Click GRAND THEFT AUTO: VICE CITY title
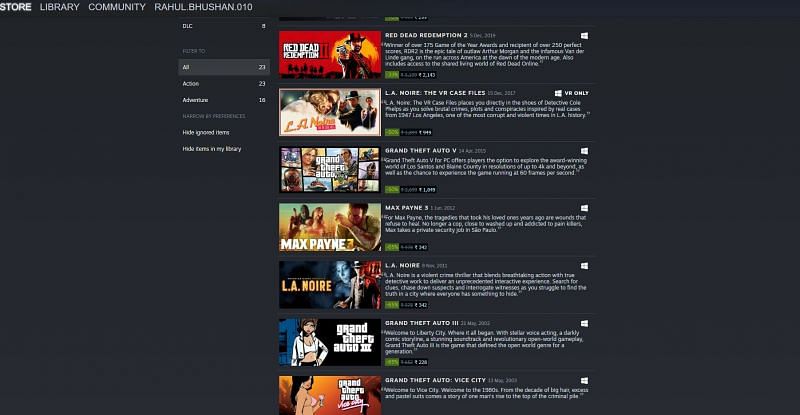The height and width of the screenshot is (415, 800). click(x=435, y=380)
